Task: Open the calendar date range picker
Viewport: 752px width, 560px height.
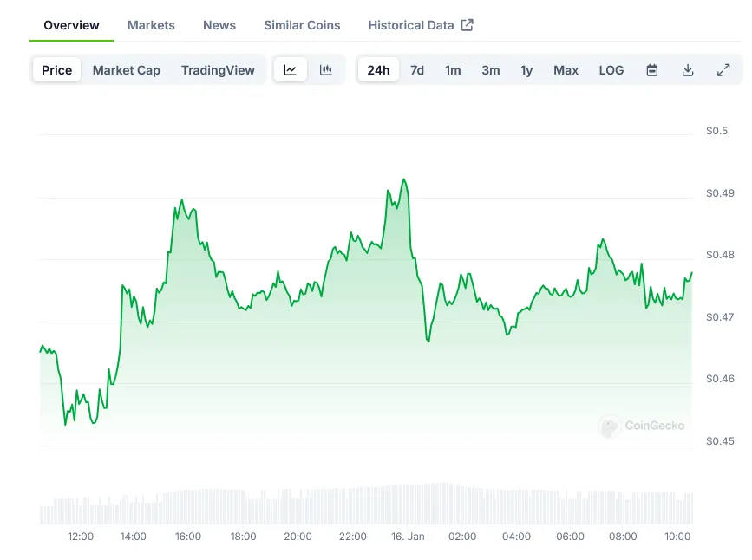Action: pyautogui.click(x=651, y=69)
